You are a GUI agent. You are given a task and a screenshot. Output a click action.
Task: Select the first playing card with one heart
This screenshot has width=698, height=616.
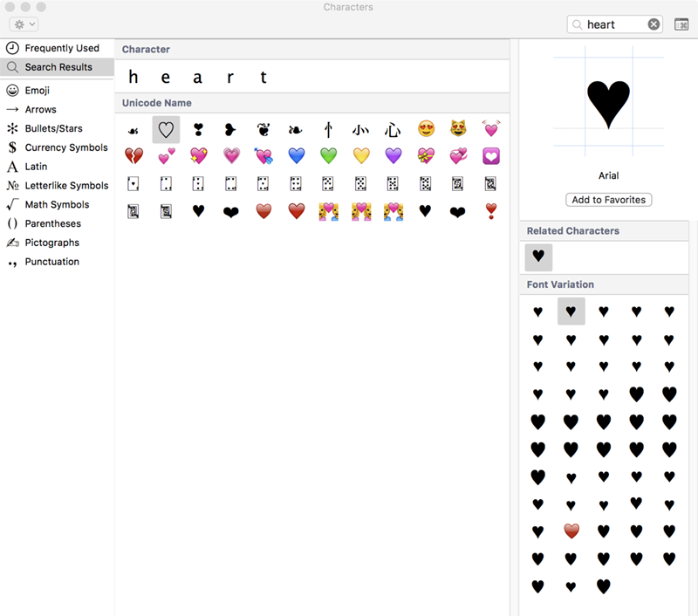click(x=133, y=184)
